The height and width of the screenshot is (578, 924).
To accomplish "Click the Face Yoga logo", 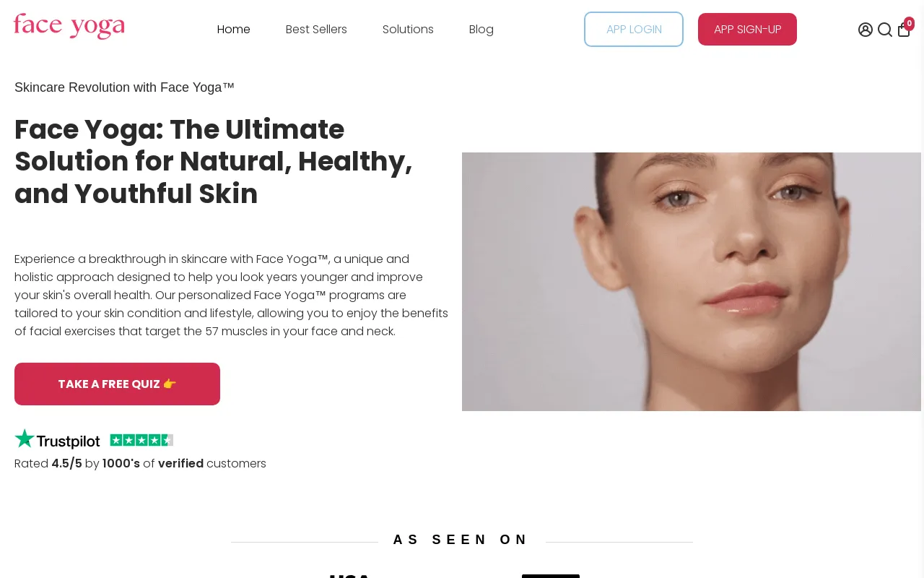I will pyautogui.click(x=69, y=27).
